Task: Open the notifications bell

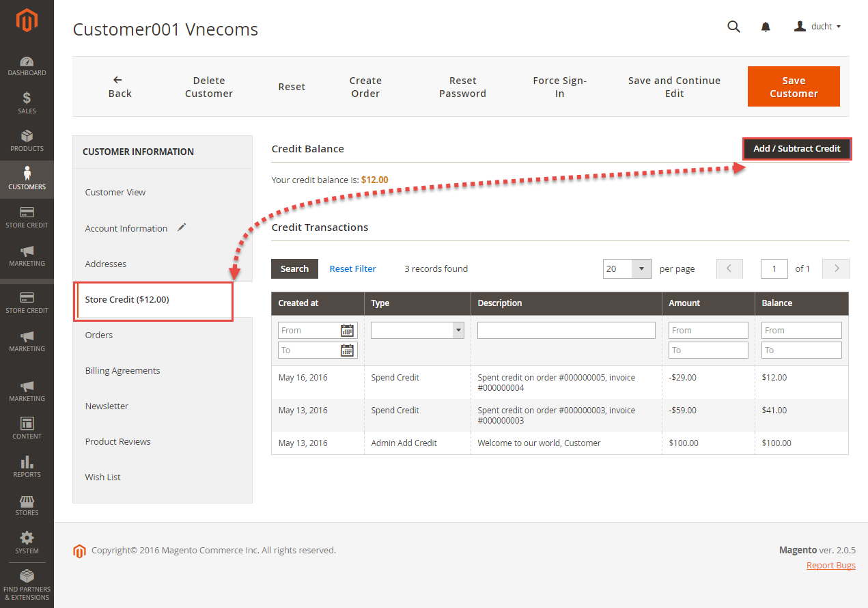Action: click(766, 27)
